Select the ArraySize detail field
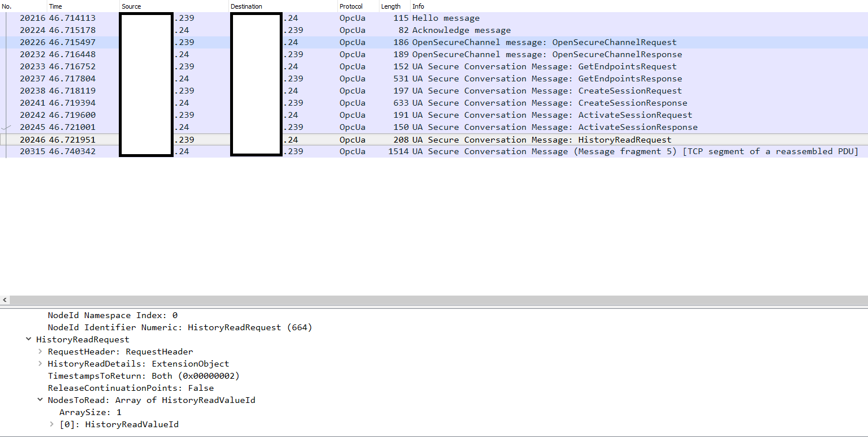 coord(89,412)
